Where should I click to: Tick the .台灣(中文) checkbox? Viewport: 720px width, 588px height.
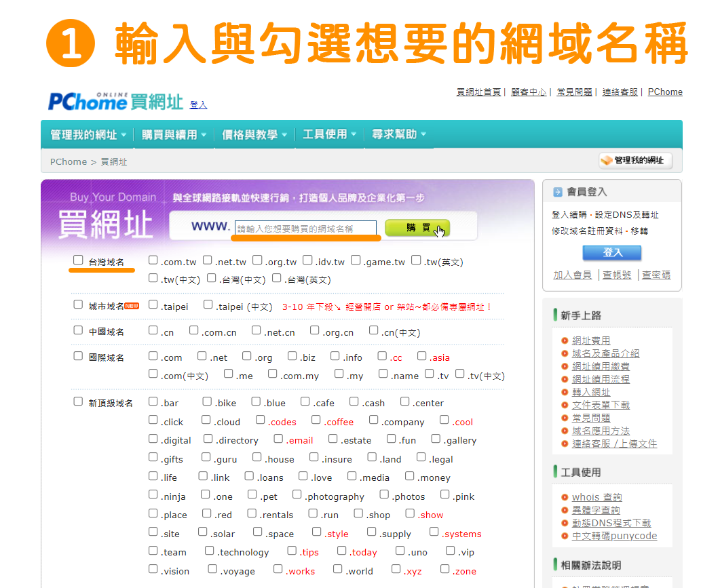[x=211, y=277]
